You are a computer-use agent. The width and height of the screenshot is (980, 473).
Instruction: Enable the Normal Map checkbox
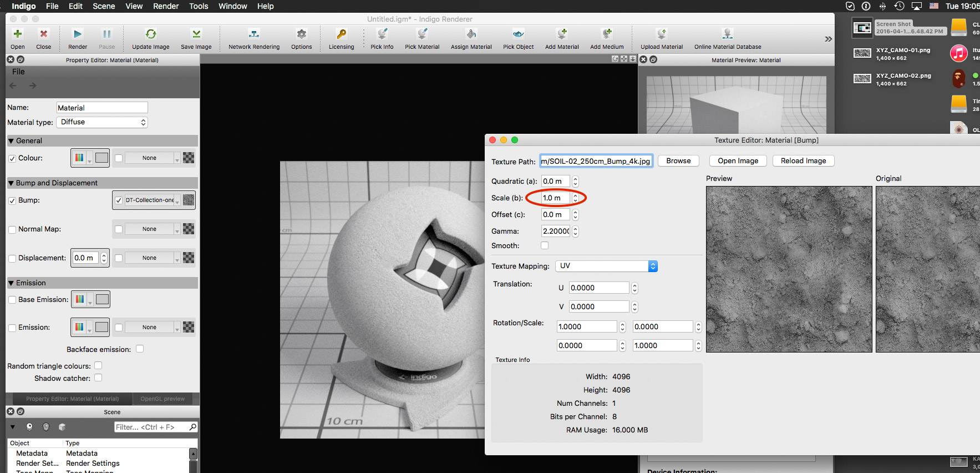coord(12,229)
